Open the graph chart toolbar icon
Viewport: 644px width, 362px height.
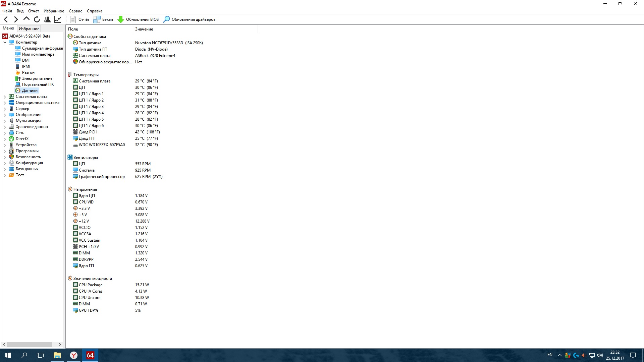58,19
